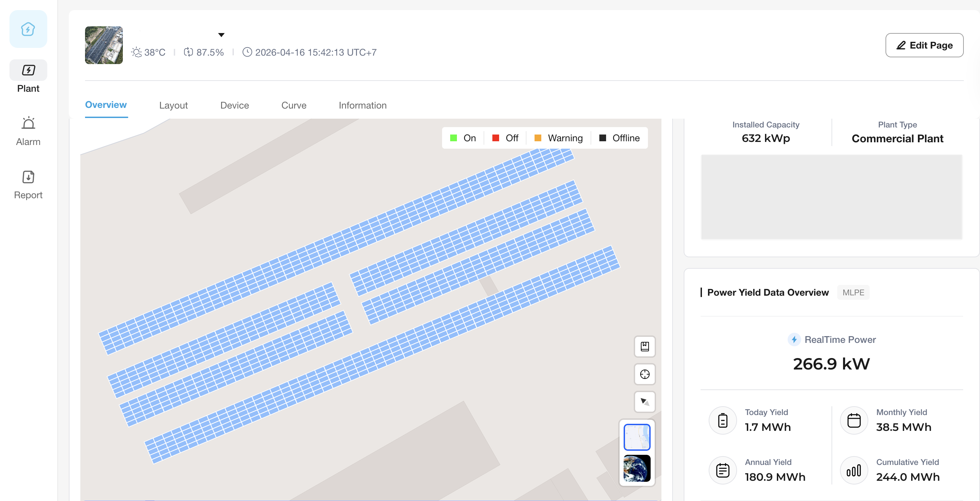Click the recenter crosshair map button

click(x=645, y=374)
